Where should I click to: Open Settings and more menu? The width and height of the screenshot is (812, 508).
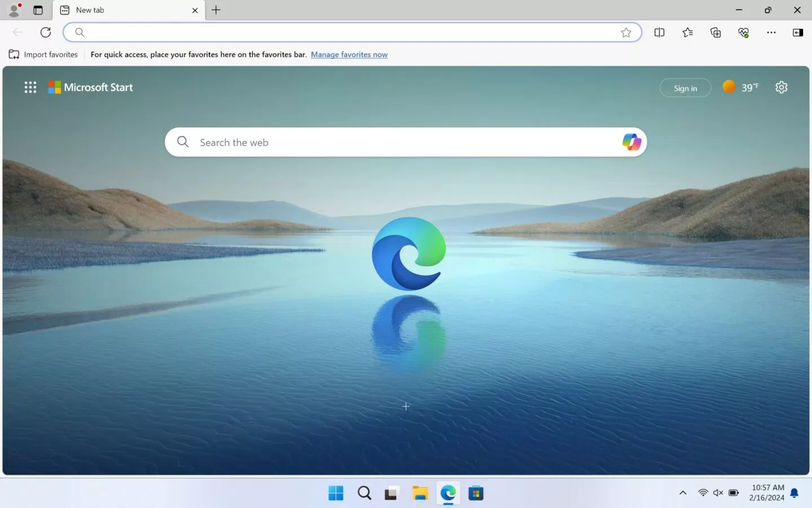771,33
